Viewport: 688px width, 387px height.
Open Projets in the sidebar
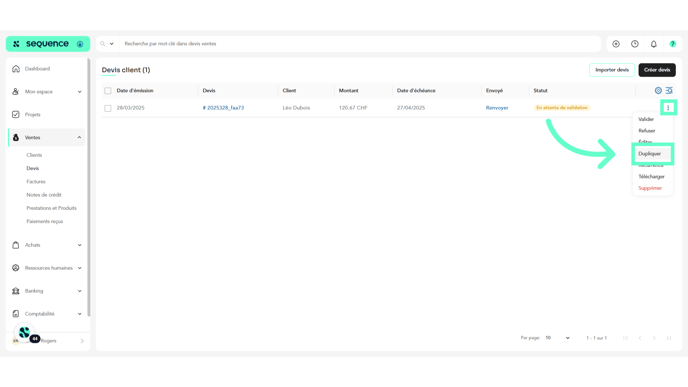pyautogui.click(x=32, y=115)
